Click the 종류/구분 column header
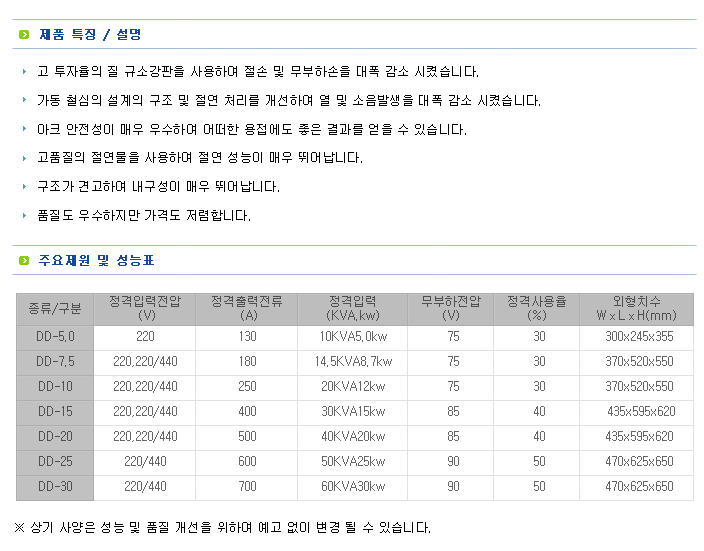The image size is (704, 551). point(55,308)
